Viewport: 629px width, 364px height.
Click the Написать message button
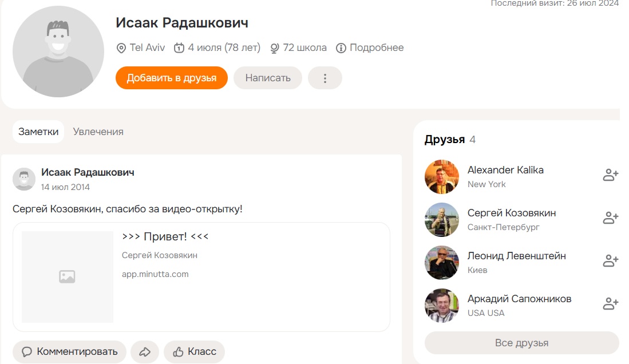pyautogui.click(x=267, y=78)
